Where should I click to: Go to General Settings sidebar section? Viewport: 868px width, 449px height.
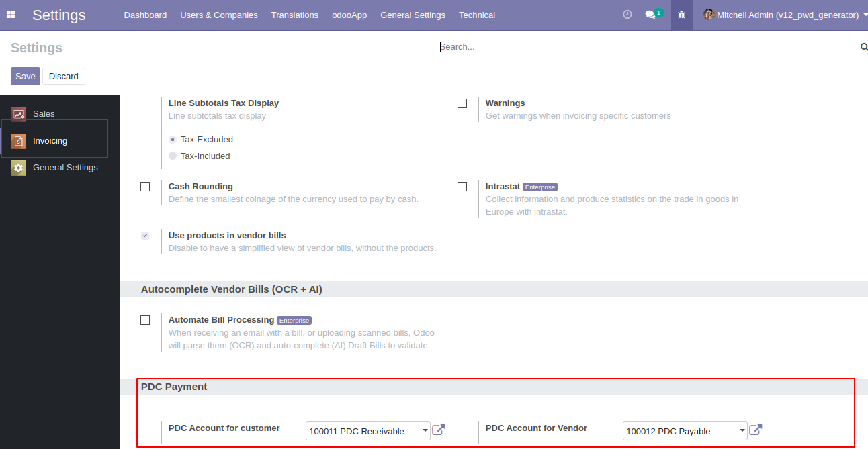click(60, 168)
